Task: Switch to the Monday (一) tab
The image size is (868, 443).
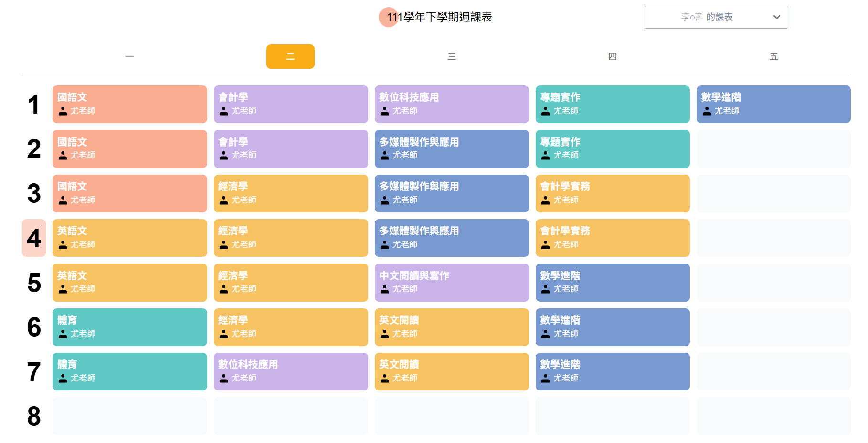Action: click(x=129, y=56)
